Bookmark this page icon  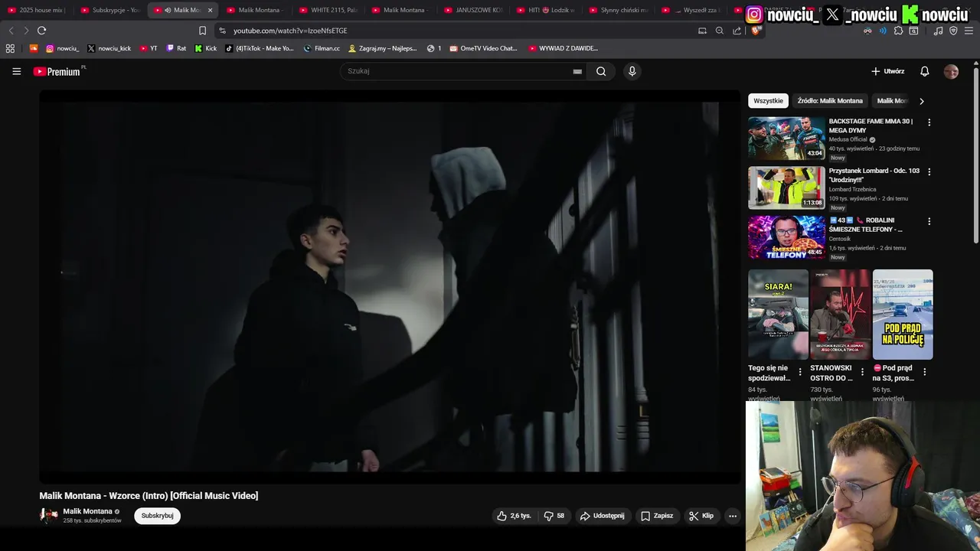(x=202, y=31)
